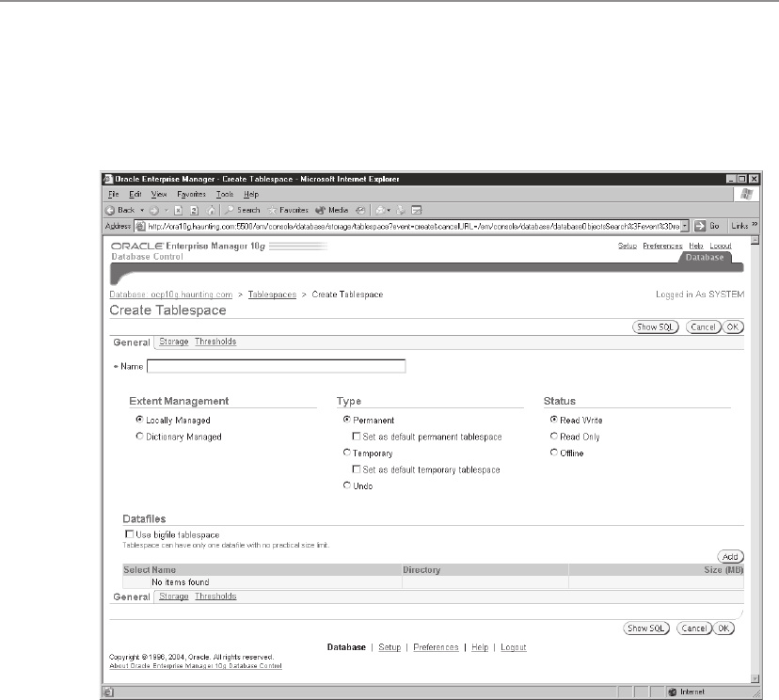The width and height of the screenshot is (779, 700).
Task: Open the File menu
Action: [113, 194]
